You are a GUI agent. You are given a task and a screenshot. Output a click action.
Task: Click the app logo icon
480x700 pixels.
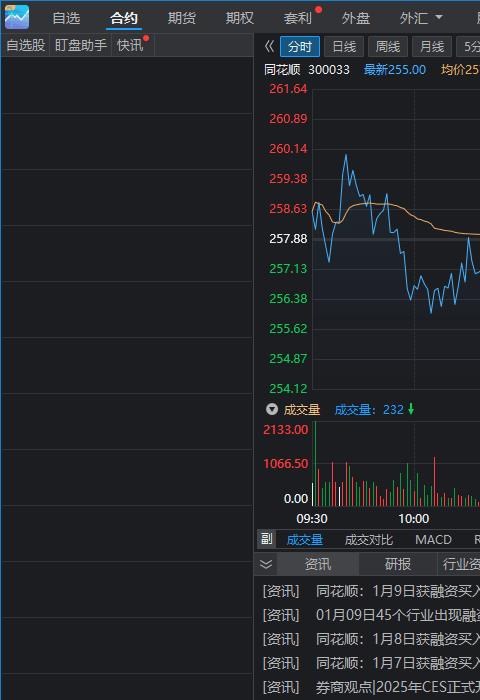coord(17,17)
